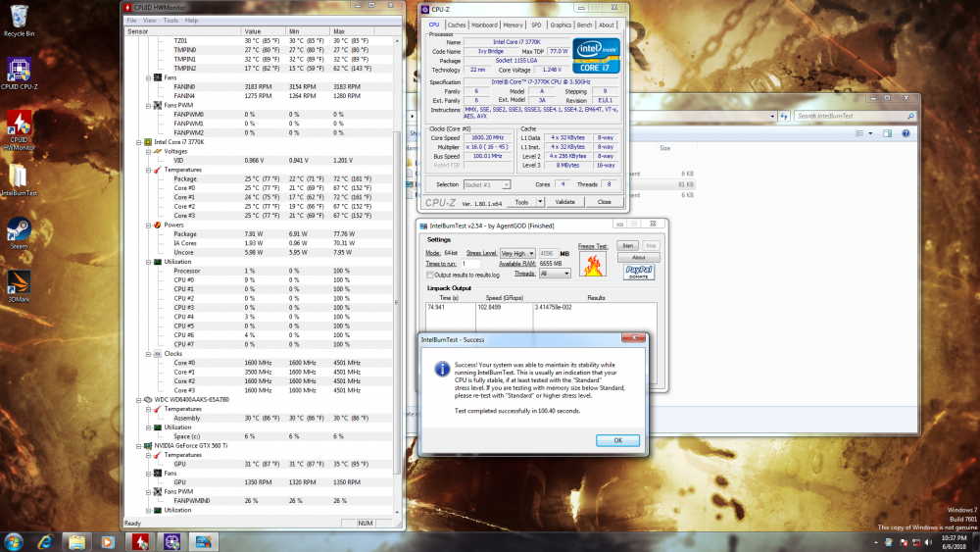Collapse the WDC WD6400AAKS hard drive node
Image resolution: width=980 pixels, height=552 pixels.
[x=139, y=399]
